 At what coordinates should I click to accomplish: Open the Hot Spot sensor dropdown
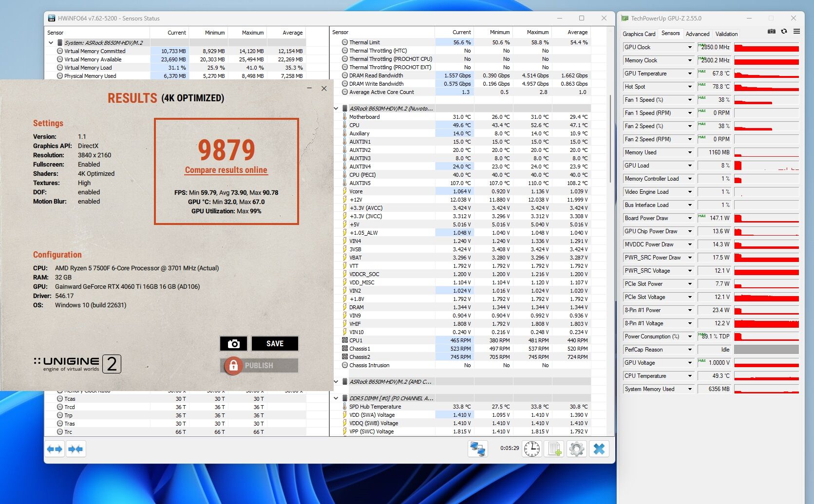click(x=690, y=87)
